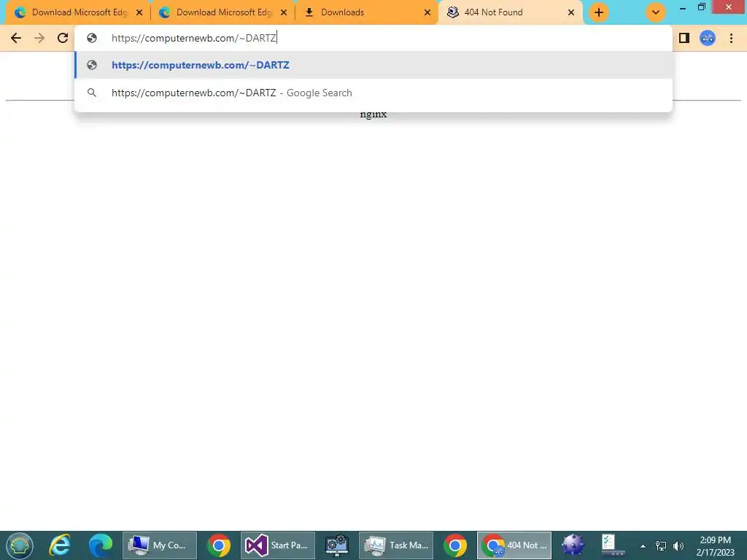Close the second Download Microsoft Edge tab
This screenshot has height=560, width=747.
(x=284, y=12)
